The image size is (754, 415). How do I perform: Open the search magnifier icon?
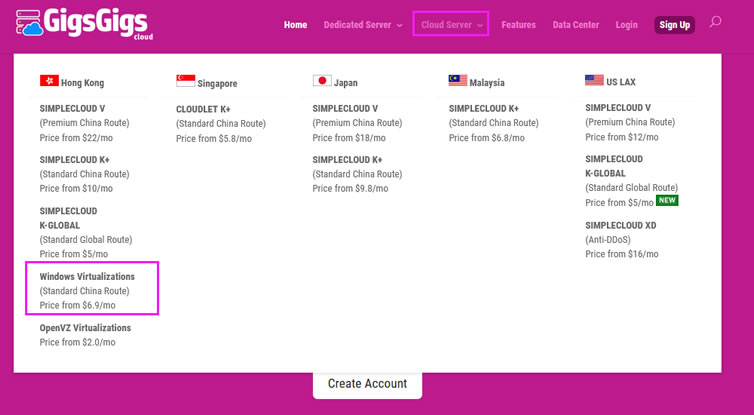pos(716,22)
